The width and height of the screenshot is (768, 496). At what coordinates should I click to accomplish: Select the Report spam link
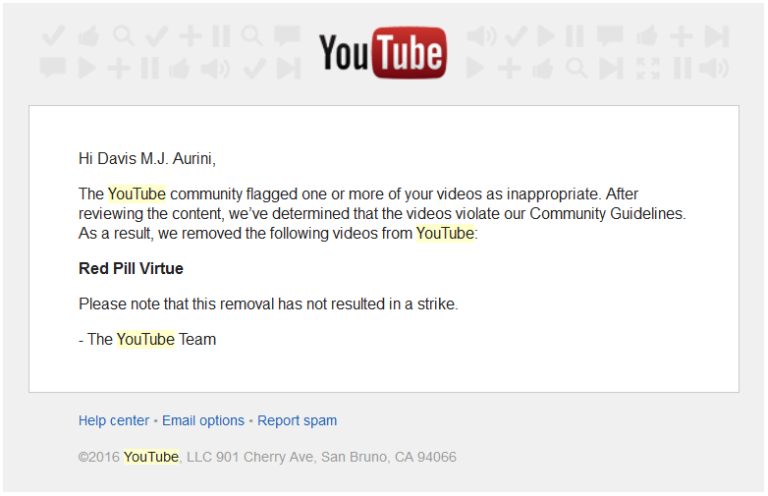(x=297, y=421)
